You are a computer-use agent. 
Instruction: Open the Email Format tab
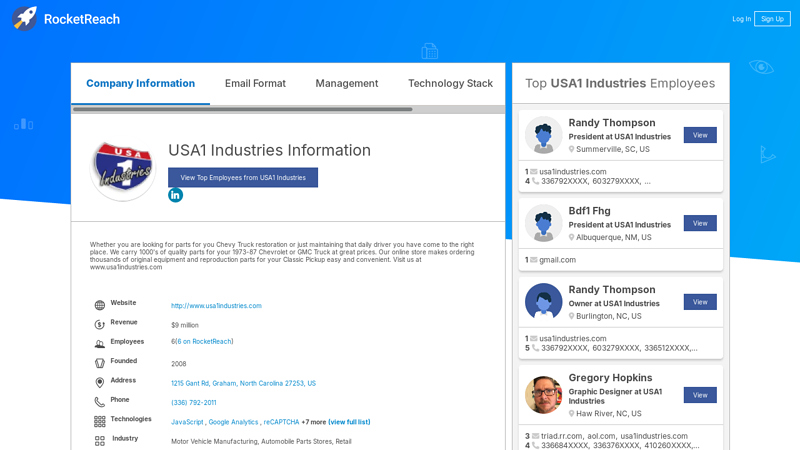[x=255, y=83]
